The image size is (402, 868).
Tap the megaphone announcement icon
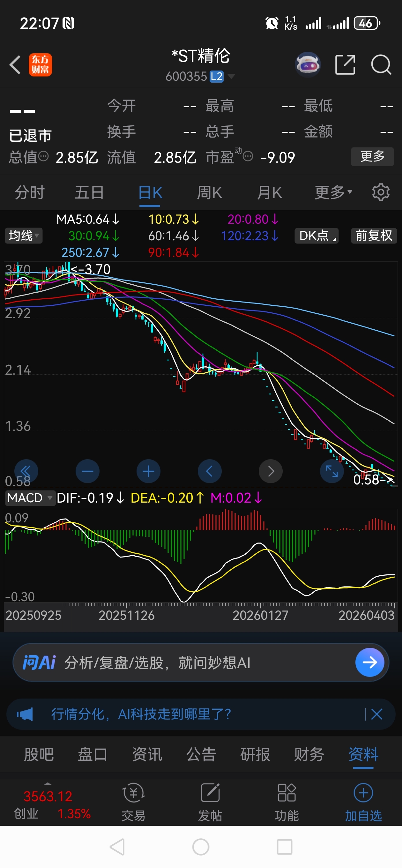(25, 714)
